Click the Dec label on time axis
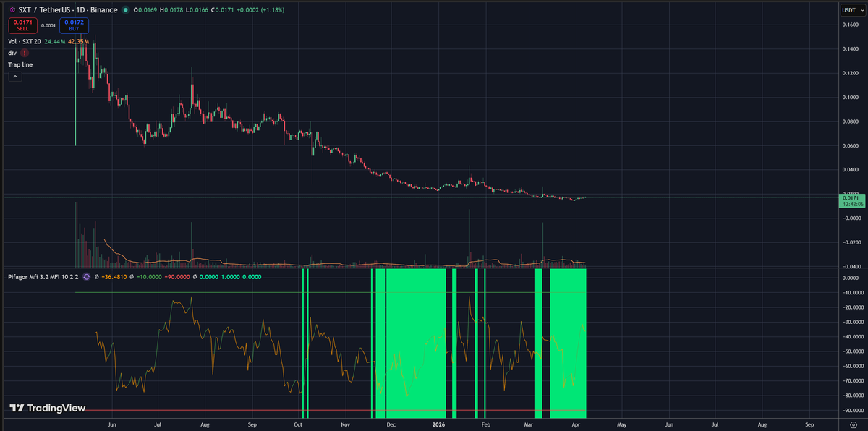 click(391, 425)
